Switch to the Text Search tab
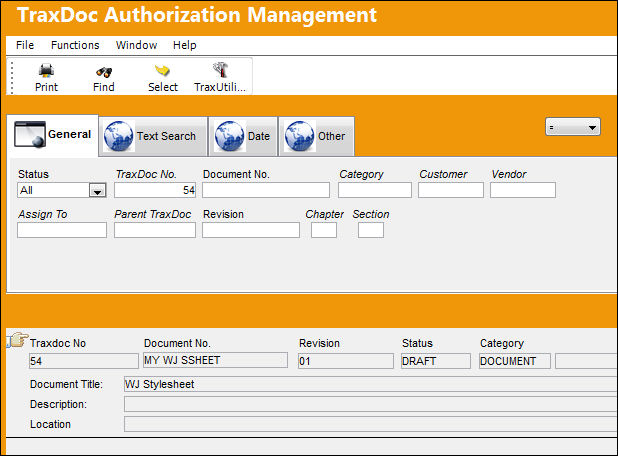Screen dimensions: 618x456 point(153,136)
